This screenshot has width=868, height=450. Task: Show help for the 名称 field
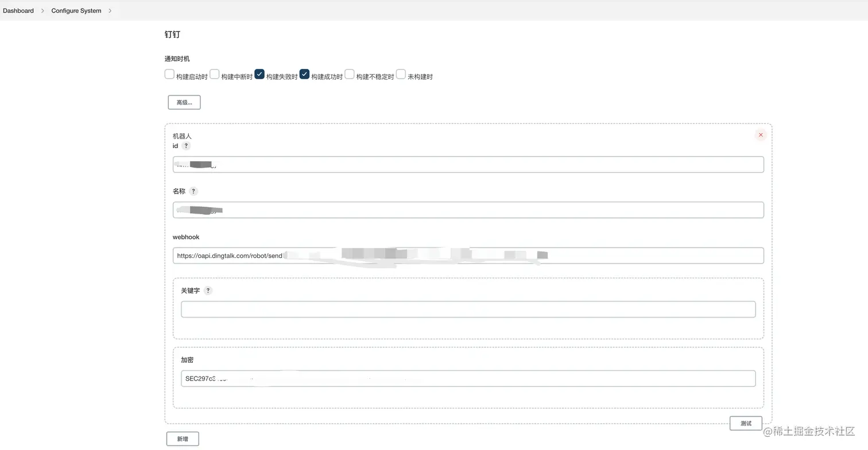pos(193,191)
